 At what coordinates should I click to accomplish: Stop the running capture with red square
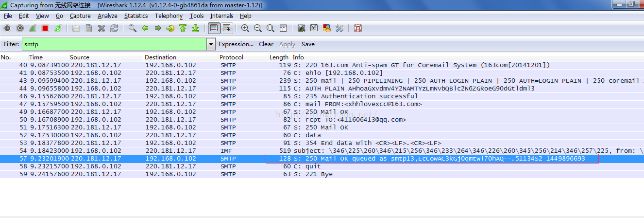click(x=45, y=28)
